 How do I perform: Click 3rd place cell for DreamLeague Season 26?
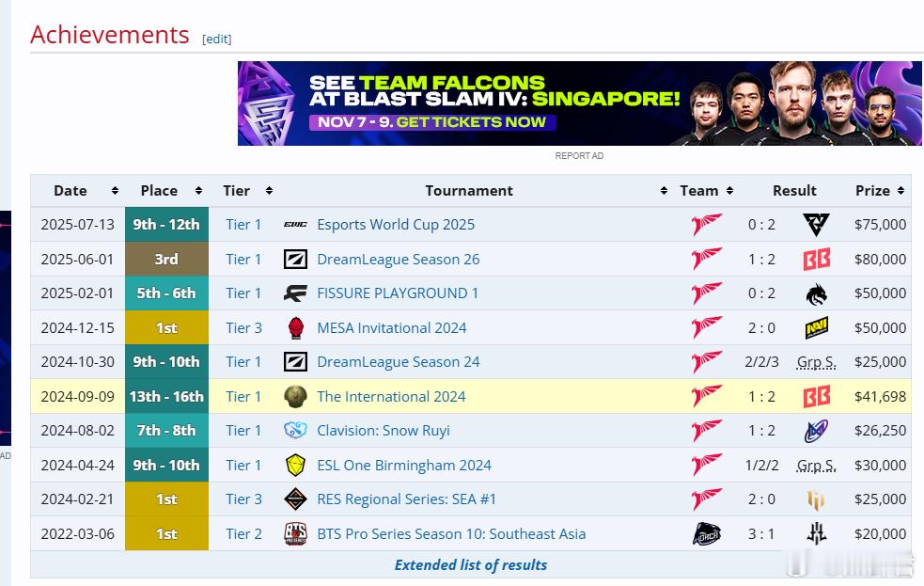pos(166,259)
